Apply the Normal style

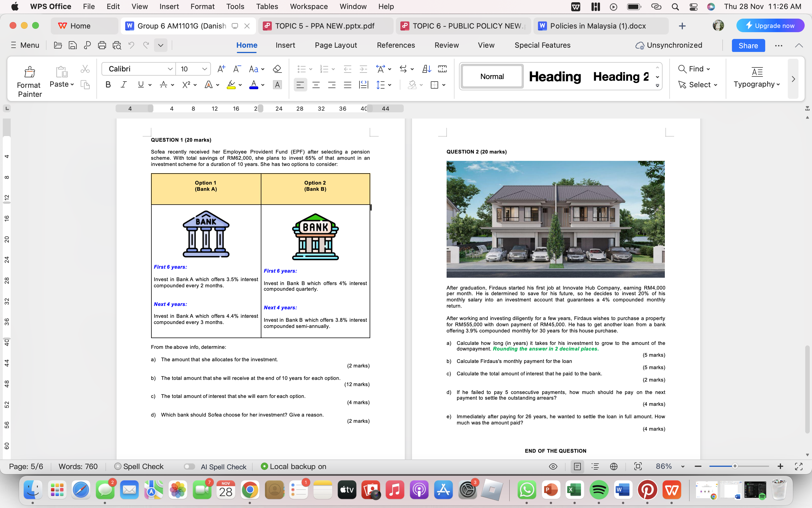492,76
